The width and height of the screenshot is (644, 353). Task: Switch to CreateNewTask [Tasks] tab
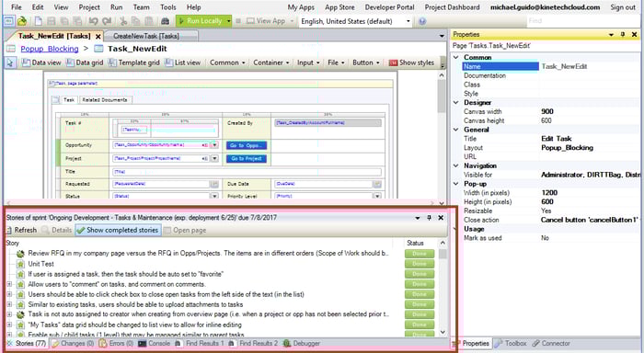click(x=150, y=37)
